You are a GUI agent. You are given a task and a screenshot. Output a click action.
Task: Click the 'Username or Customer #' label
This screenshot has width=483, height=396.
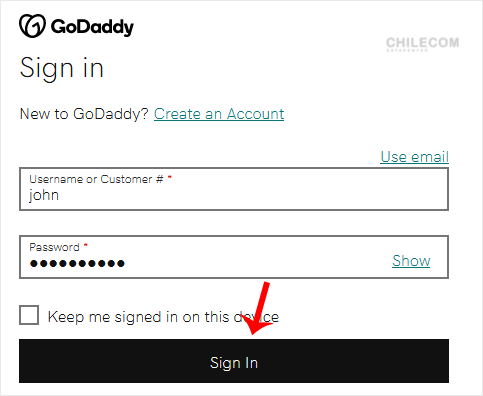coord(96,179)
